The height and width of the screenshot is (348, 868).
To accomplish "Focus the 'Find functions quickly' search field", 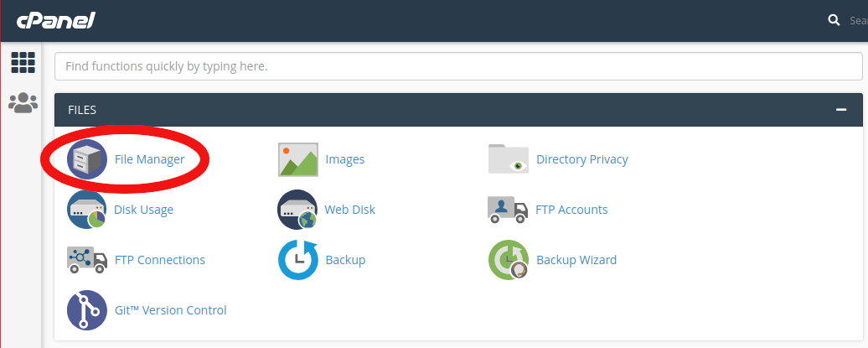I will pyautogui.click(x=458, y=66).
